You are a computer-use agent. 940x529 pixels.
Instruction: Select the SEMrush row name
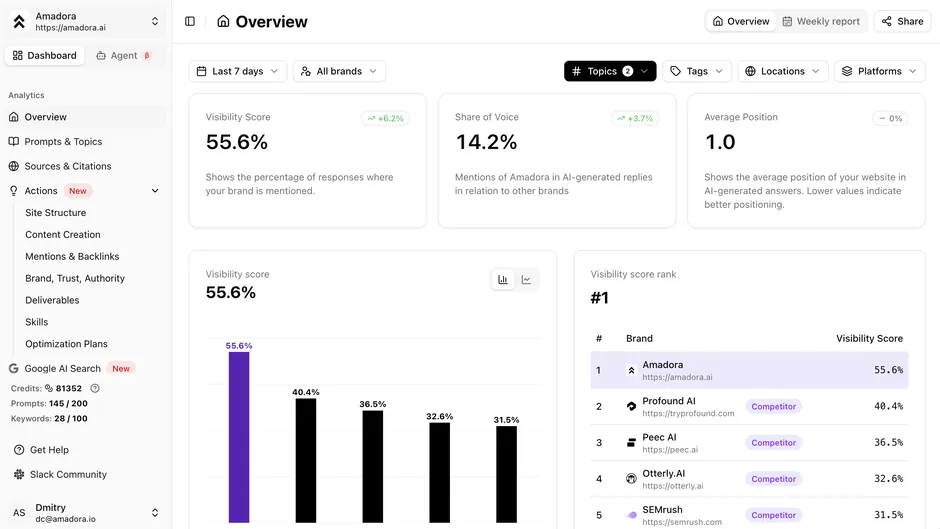click(662, 509)
